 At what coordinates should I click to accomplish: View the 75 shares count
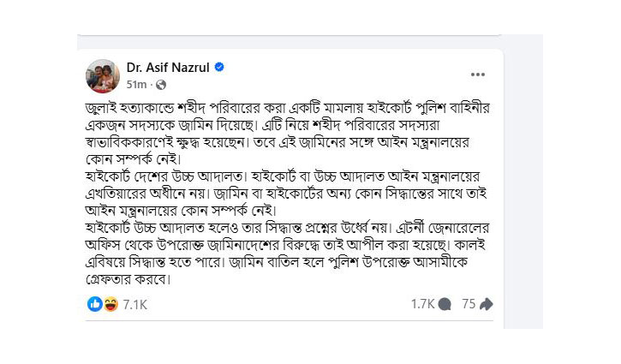468,304
